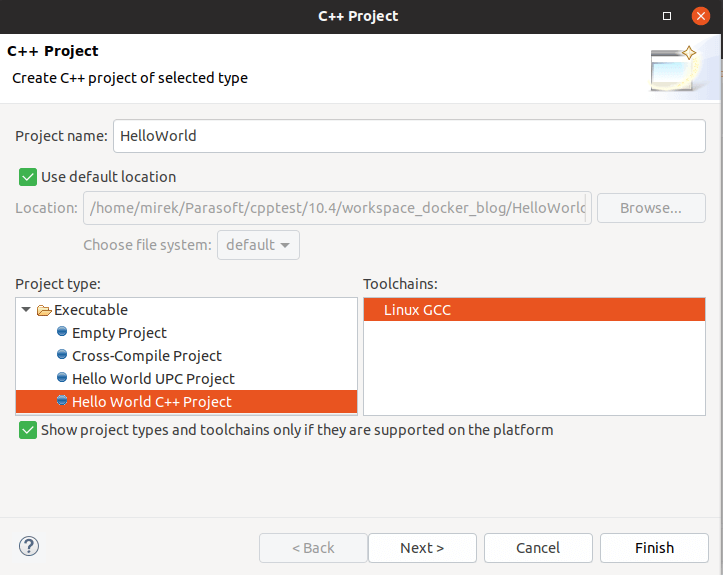Cancel the C++ Project wizard
Screen dimensions: 723x575
(538, 548)
